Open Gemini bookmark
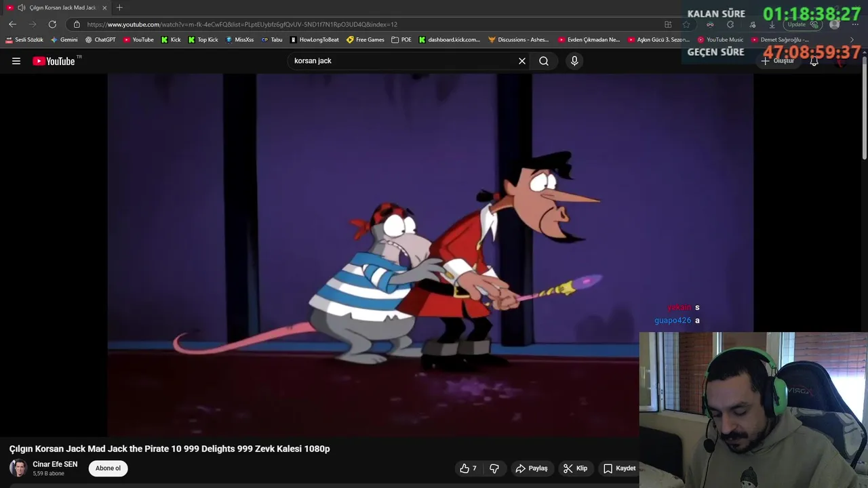Image resolution: width=868 pixels, height=488 pixels. point(64,39)
